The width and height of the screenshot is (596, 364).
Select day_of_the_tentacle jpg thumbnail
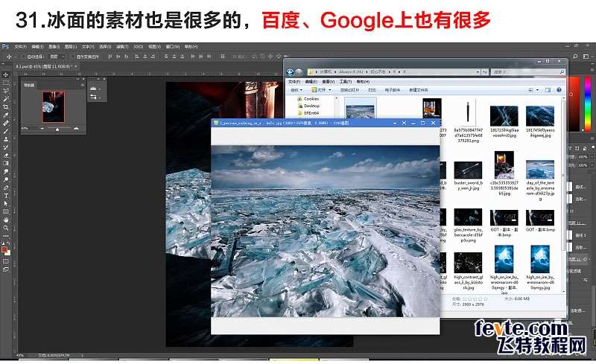tap(540, 170)
